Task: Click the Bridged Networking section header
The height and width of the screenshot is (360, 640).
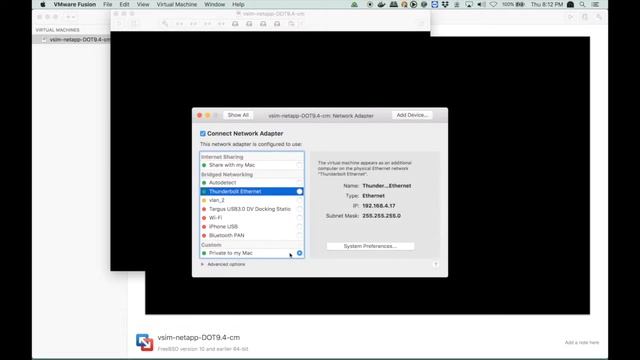Action: 227,174
